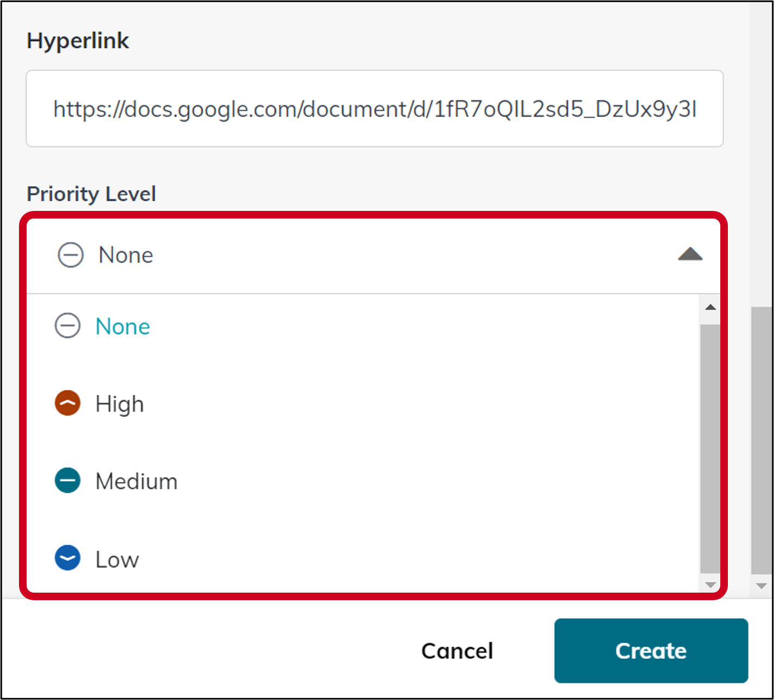
Task: Choose High from the priority list
Action: pos(120,404)
